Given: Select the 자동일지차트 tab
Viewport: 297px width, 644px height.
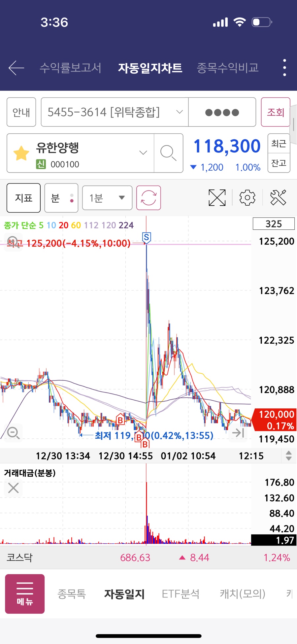Looking at the screenshot, I should tap(150, 68).
